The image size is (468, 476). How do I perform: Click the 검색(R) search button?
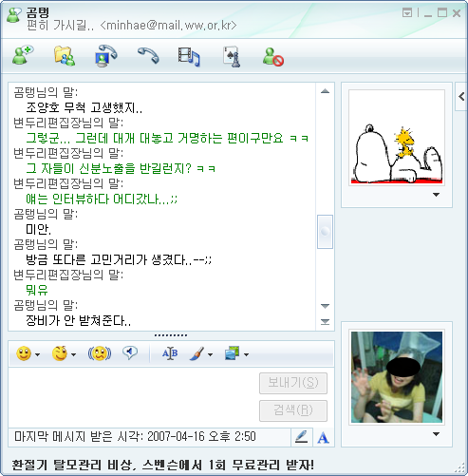tap(293, 410)
